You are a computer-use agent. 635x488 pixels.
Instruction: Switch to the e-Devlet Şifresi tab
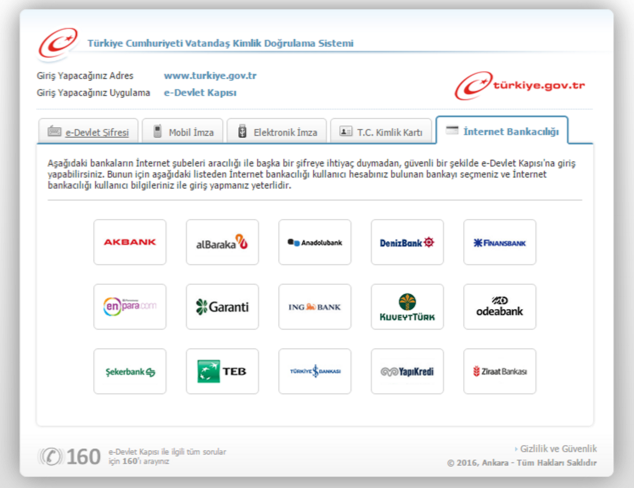(88, 131)
